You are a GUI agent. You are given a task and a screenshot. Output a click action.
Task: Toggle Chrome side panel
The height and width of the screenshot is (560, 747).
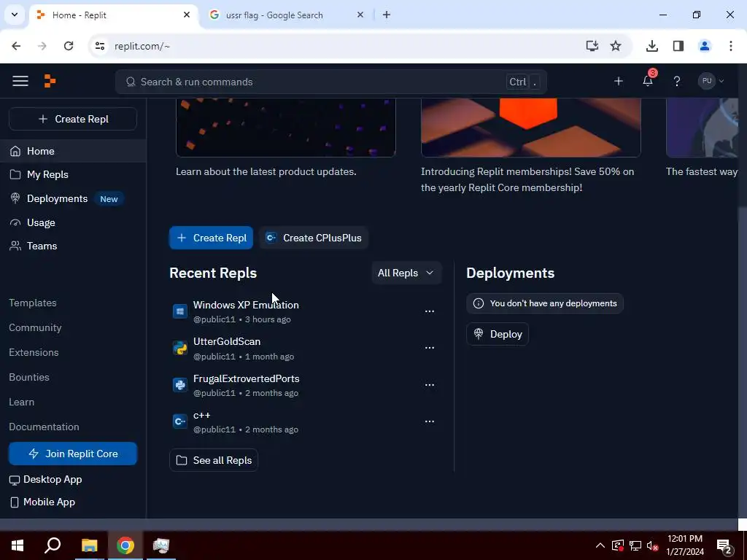[678, 46]
